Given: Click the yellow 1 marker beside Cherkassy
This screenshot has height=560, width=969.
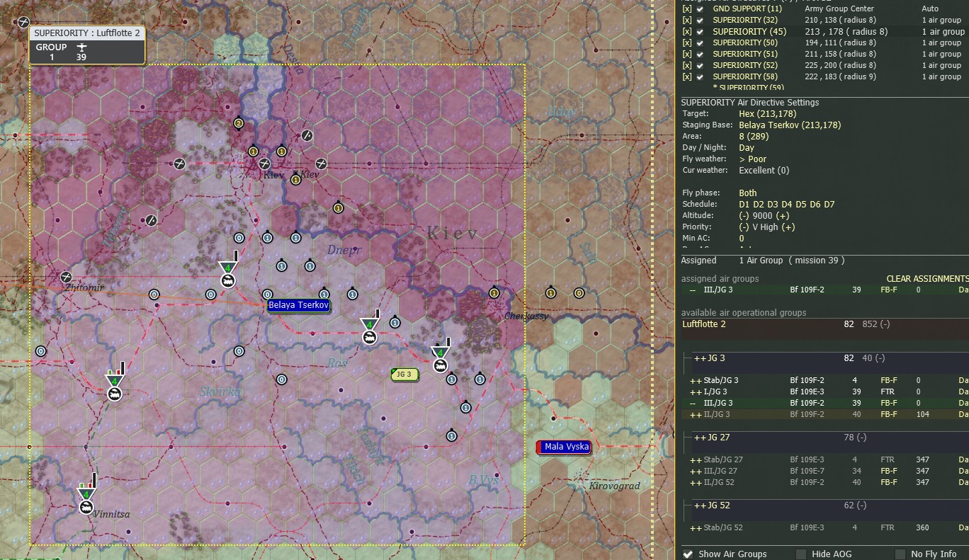Looking at the screenshot, I should click(x=494, y=293).
